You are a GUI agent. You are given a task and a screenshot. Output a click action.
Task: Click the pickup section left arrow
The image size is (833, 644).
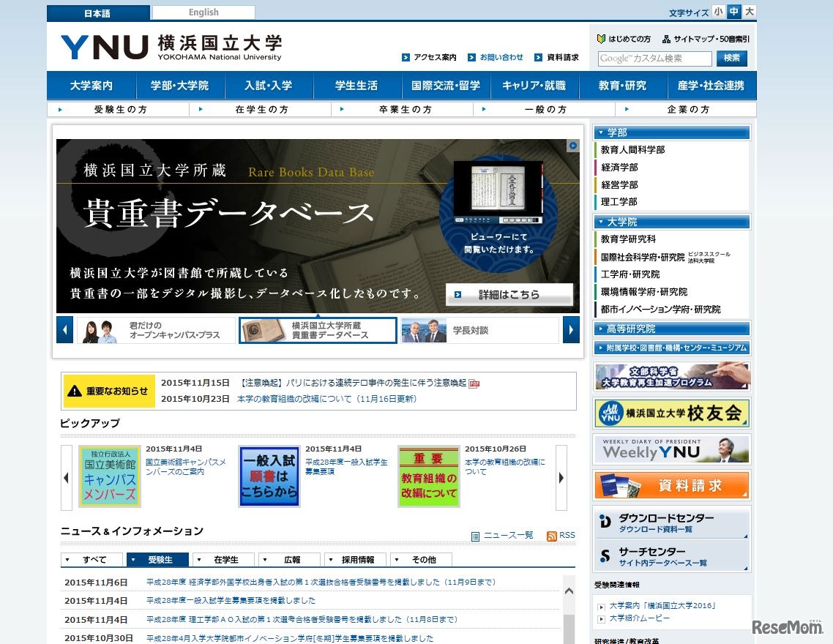(x=67, y=478)
